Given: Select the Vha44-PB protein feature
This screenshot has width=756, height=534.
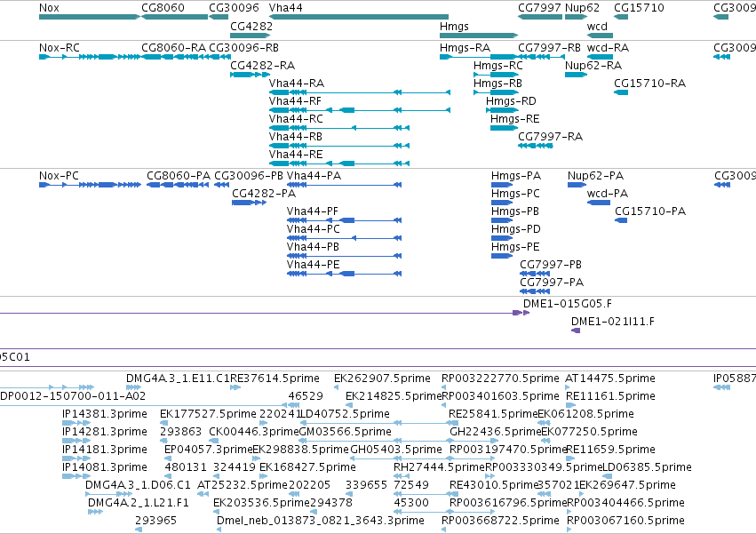Looking at the screenshot, I should pyautogui.click(x=345, y=256).
